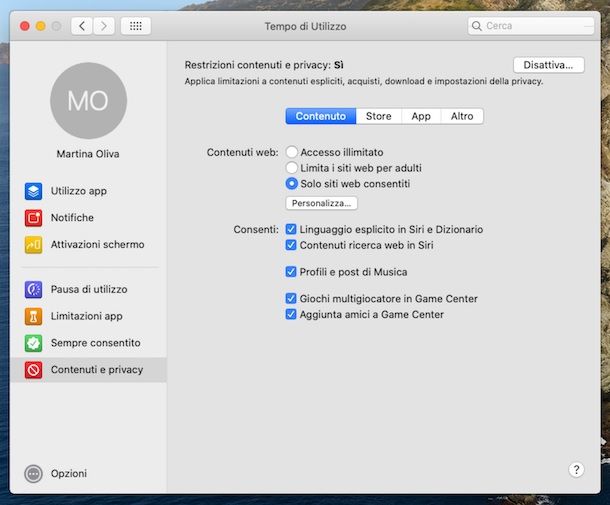Screen dimensions: 610x505
Task: Click the MO user avatar
Action: point(88,100)
